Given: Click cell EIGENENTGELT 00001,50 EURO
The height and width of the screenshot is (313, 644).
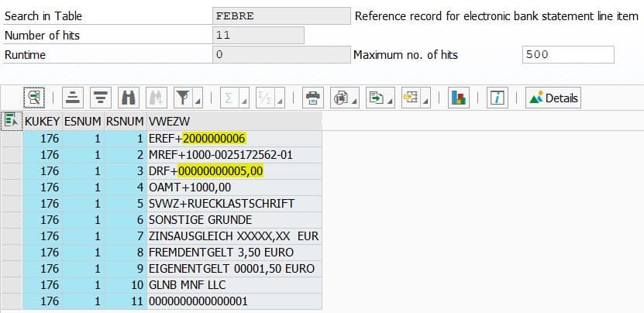Looking at the screenshot, I should click(x=235, y=269).
